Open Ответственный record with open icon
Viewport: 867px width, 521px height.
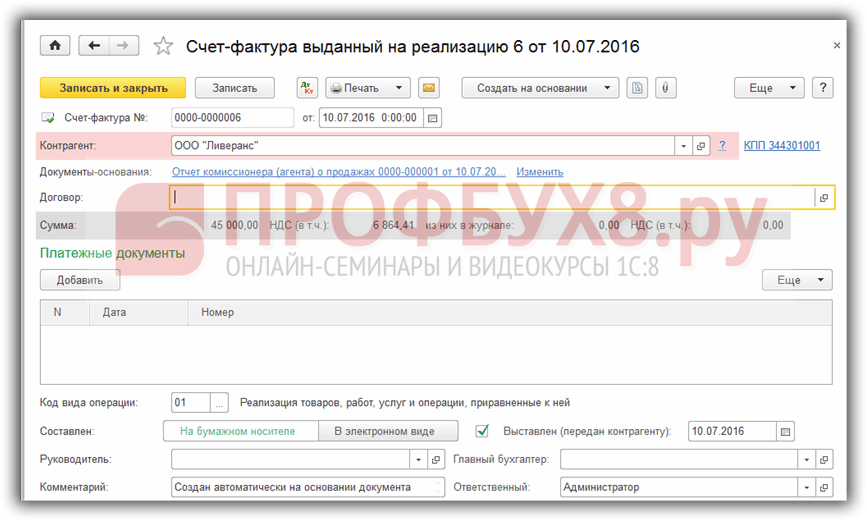[x=824, y=487]
